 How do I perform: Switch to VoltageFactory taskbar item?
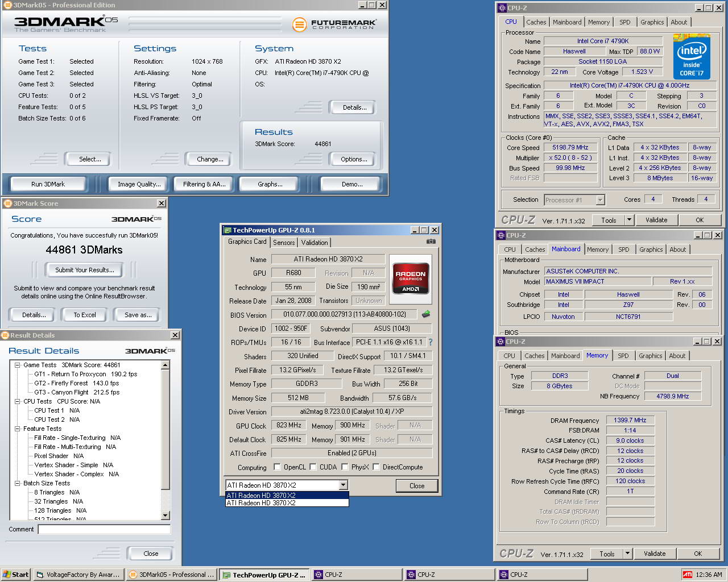click(x=78, y=575)
